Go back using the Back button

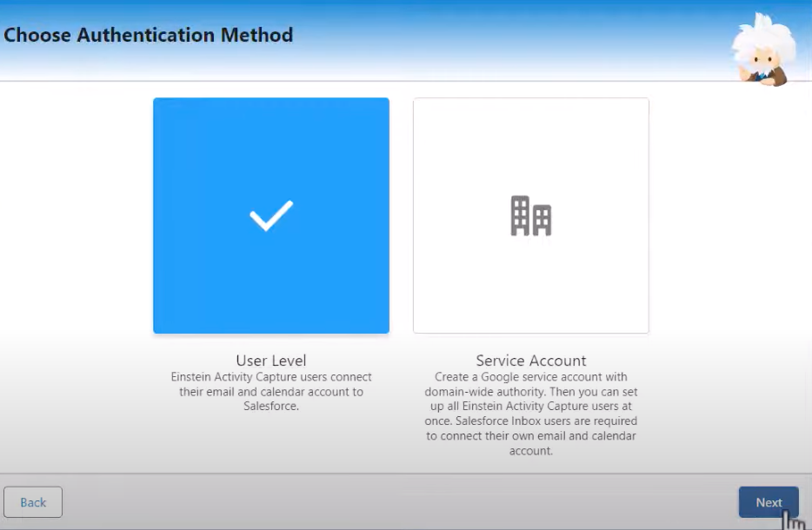pyautogui.click(x=33, y=502)
